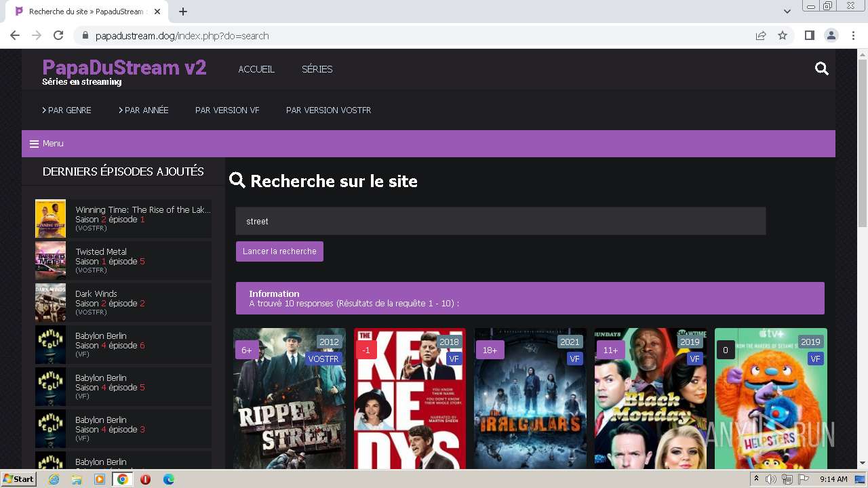Open Babylon Berlin Saison 4 épisode 3
The image size is (868, 488).
tap(123, 428)
